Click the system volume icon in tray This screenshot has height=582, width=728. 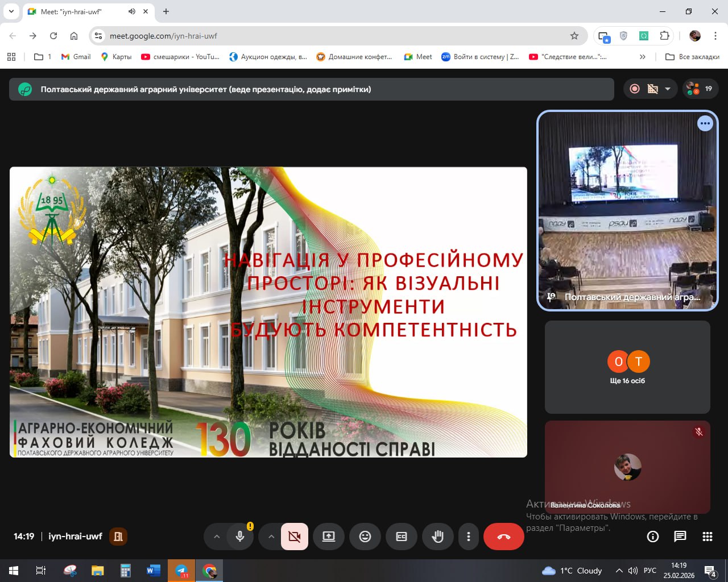633,571
